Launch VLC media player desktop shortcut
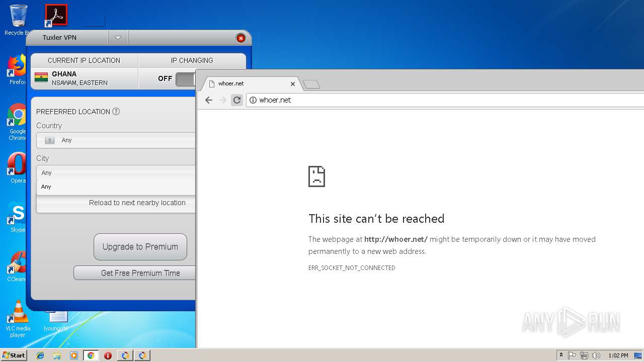 (x=18, y=319)
